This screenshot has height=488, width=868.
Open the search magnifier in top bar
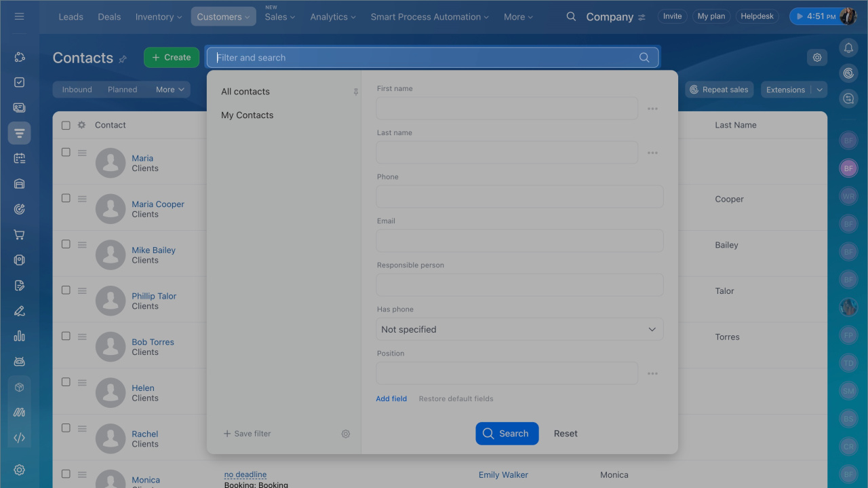(571, 17)
